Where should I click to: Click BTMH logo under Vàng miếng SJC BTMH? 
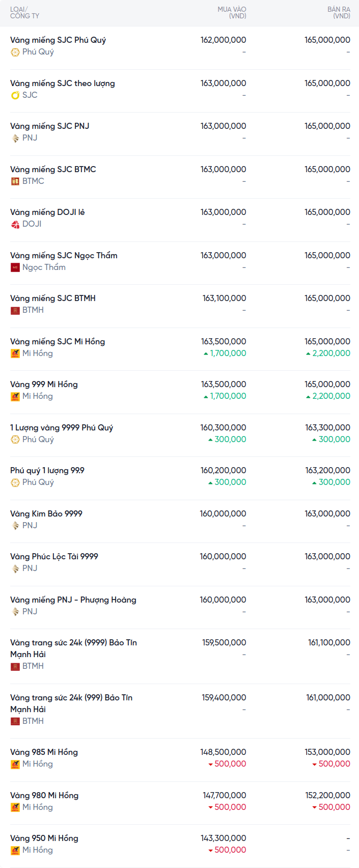pos(15,310)
